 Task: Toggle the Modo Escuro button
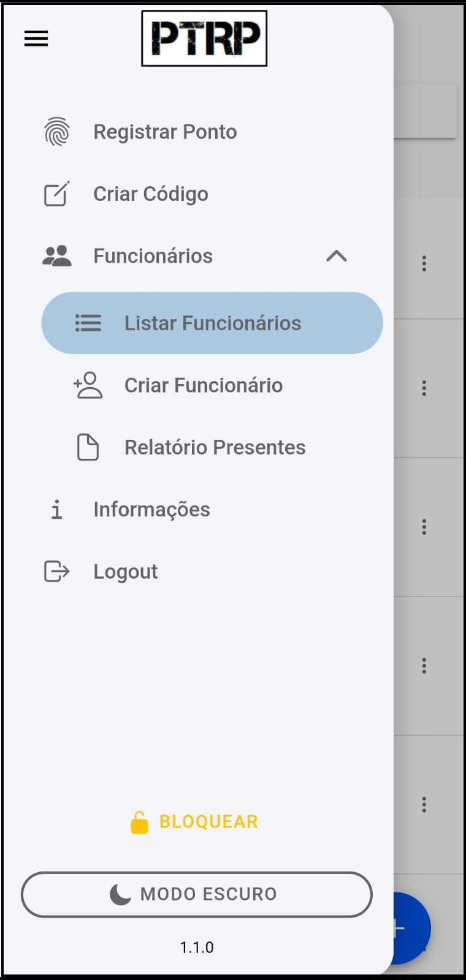coord(197,894)
